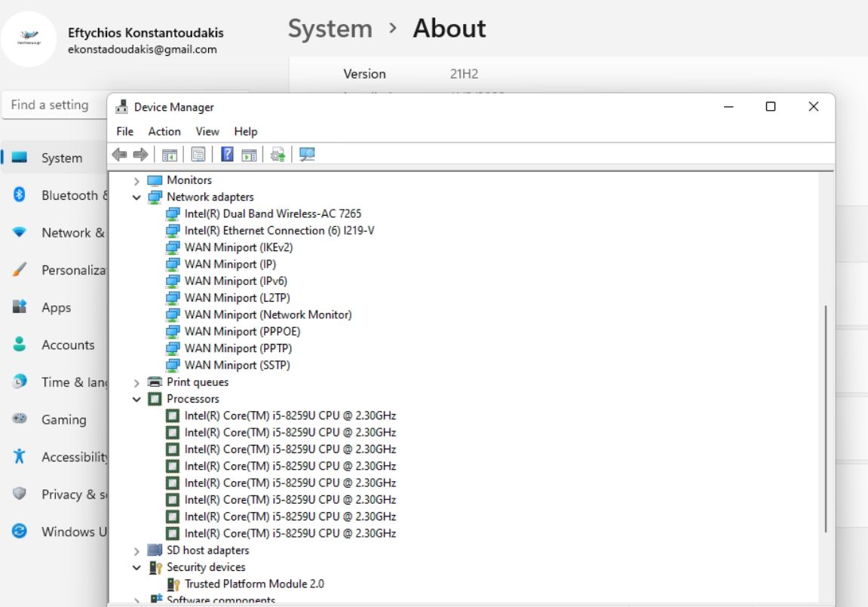The width and height of the screenshot is (868, 607).
Task: Click Show/Hide Console Tree toolbar icon
Action: [170, 155]
